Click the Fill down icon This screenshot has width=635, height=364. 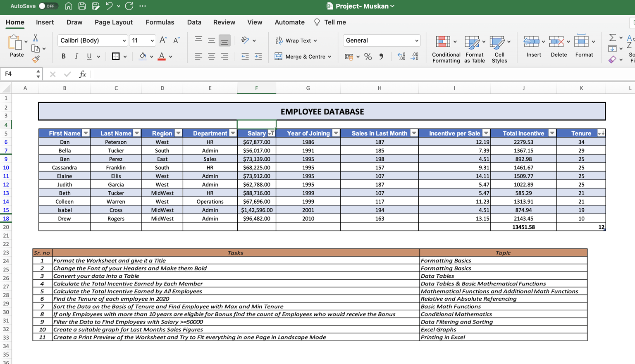pos(612,49)
